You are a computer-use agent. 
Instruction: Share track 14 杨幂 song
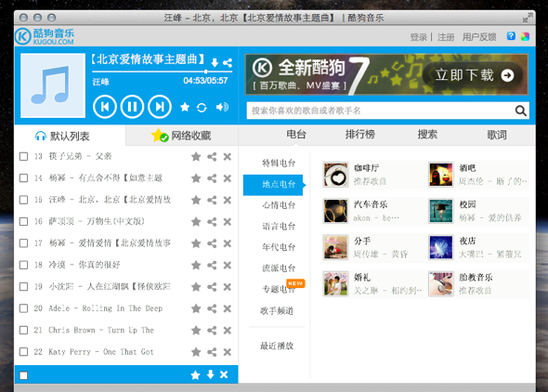click(x=212, y=178)
